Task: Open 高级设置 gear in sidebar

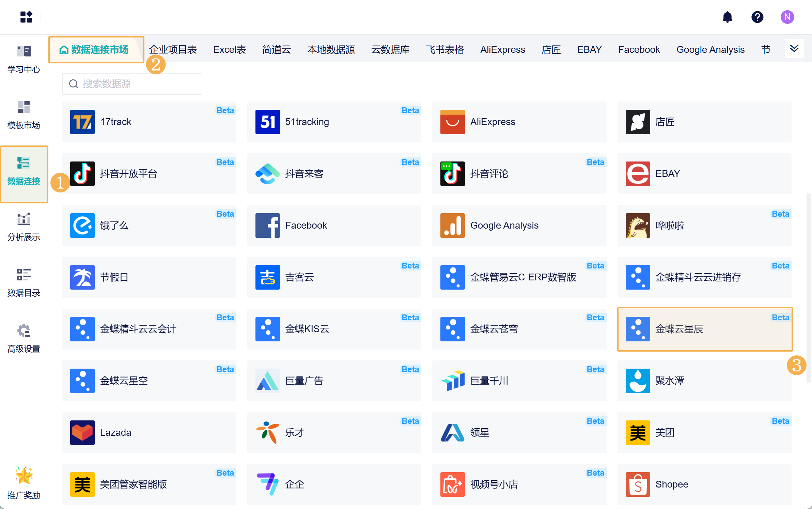Action: click(24, 339)
